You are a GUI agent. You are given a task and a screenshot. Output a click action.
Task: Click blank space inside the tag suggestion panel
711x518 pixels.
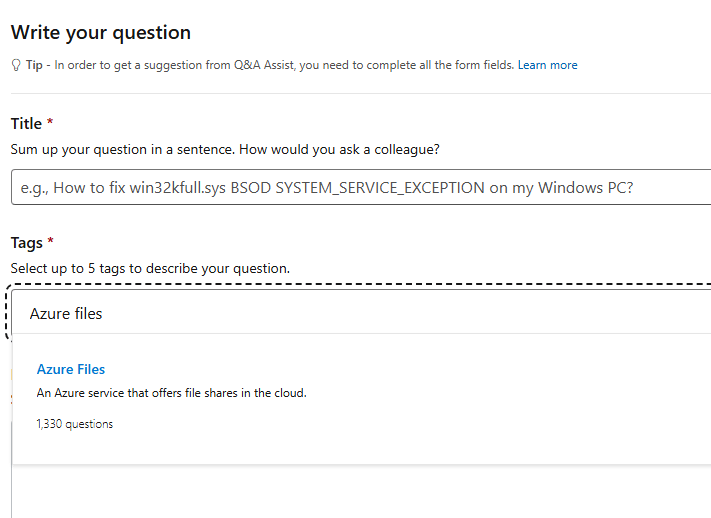coord(450,420)
